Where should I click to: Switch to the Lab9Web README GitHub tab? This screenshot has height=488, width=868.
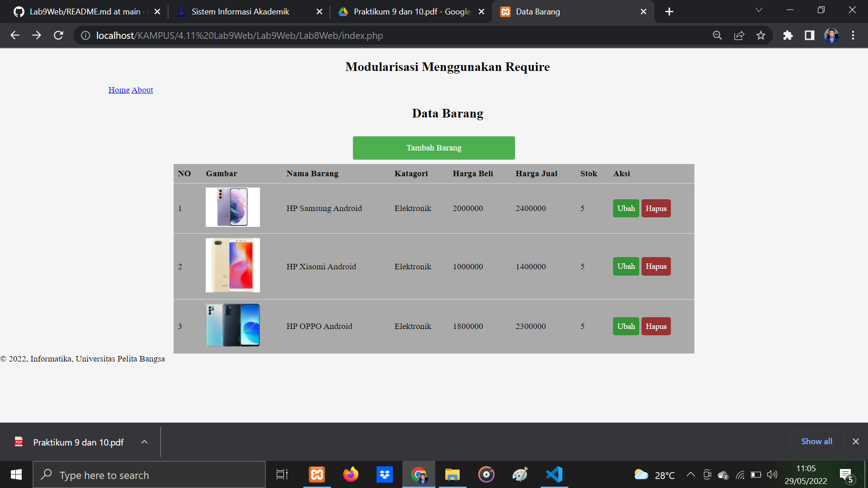(x=86, y=11)
